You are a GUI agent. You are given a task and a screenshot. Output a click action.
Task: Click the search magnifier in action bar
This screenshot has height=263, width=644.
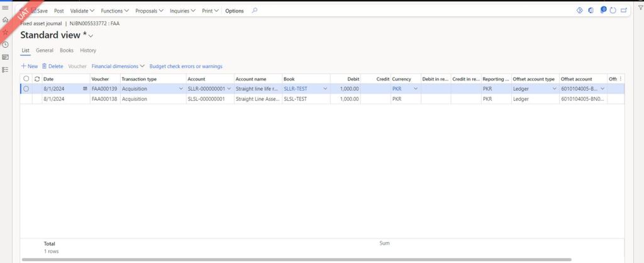[x=254, y=11]
